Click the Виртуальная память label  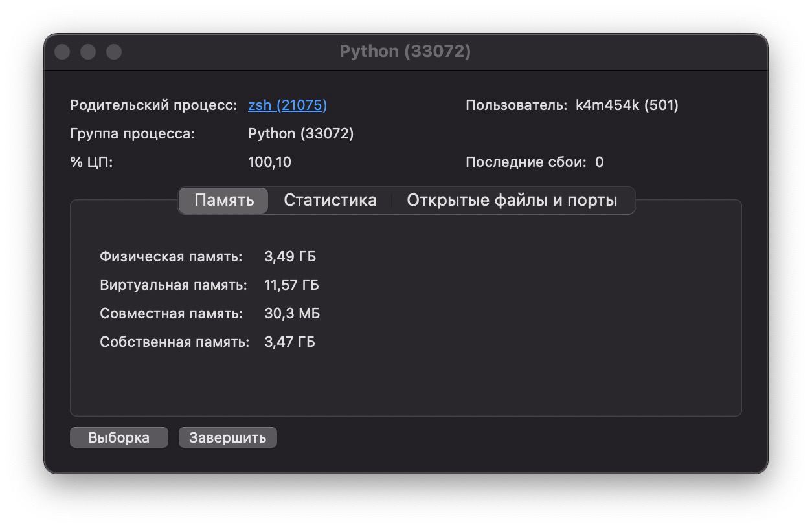(x=174, y=285)
